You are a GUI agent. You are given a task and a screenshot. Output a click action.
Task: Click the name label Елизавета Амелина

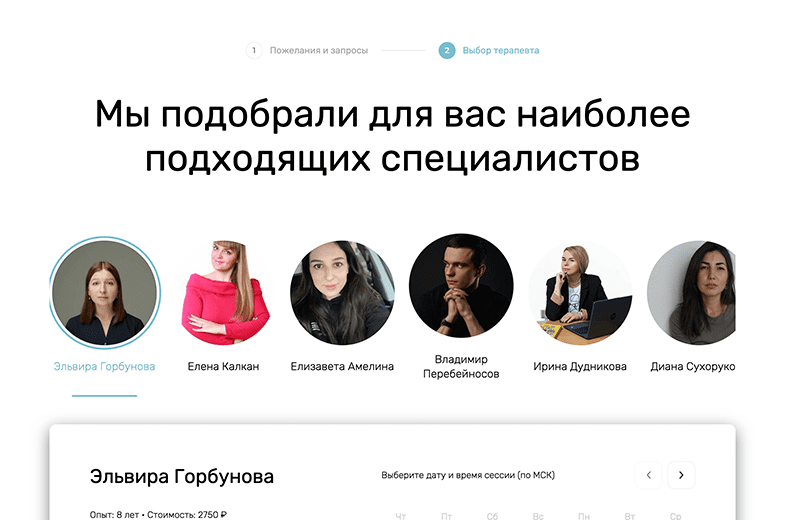coord(342,366)
